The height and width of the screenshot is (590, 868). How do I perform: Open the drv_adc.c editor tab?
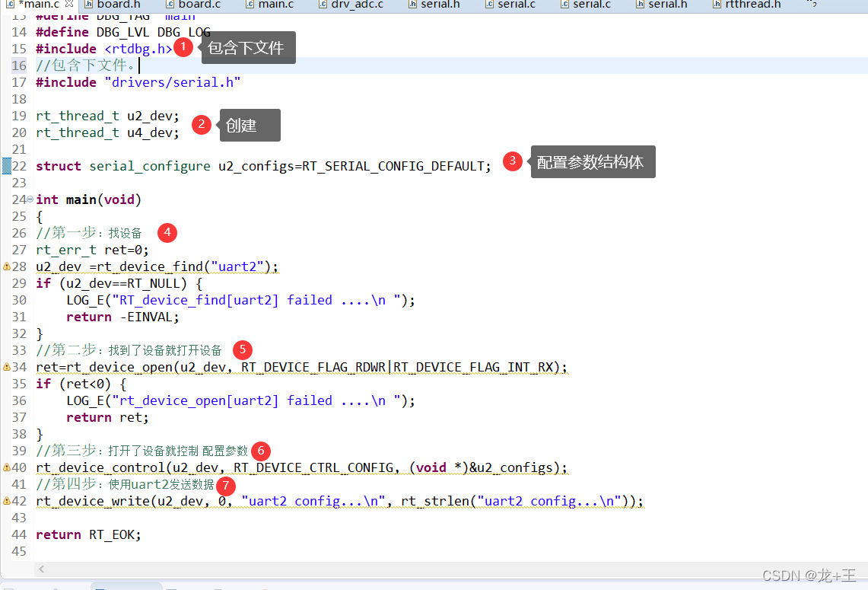(351, 5)
